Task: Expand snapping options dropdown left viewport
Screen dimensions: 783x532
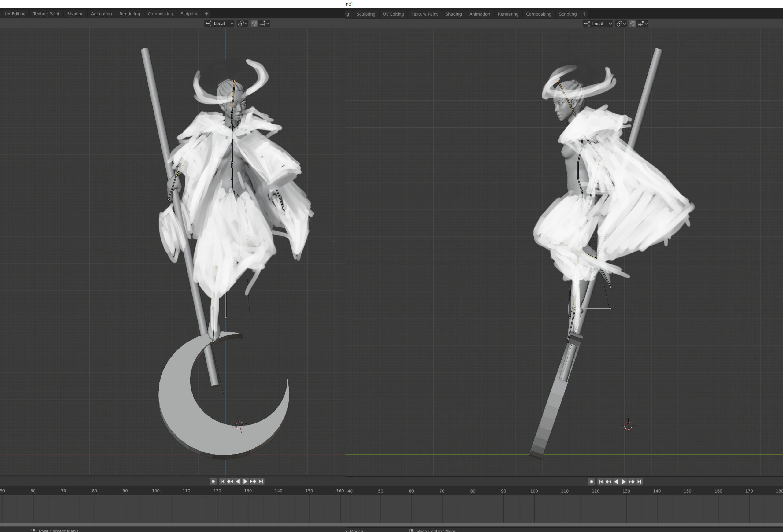Action: coord(265,24)
